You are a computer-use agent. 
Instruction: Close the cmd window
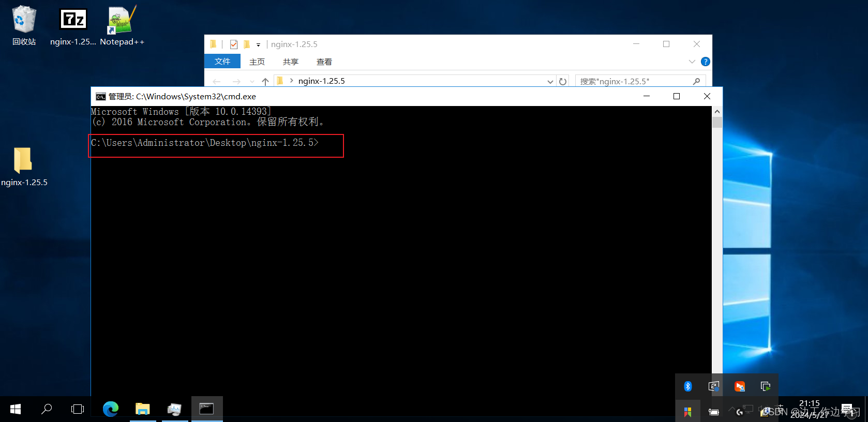707,96
